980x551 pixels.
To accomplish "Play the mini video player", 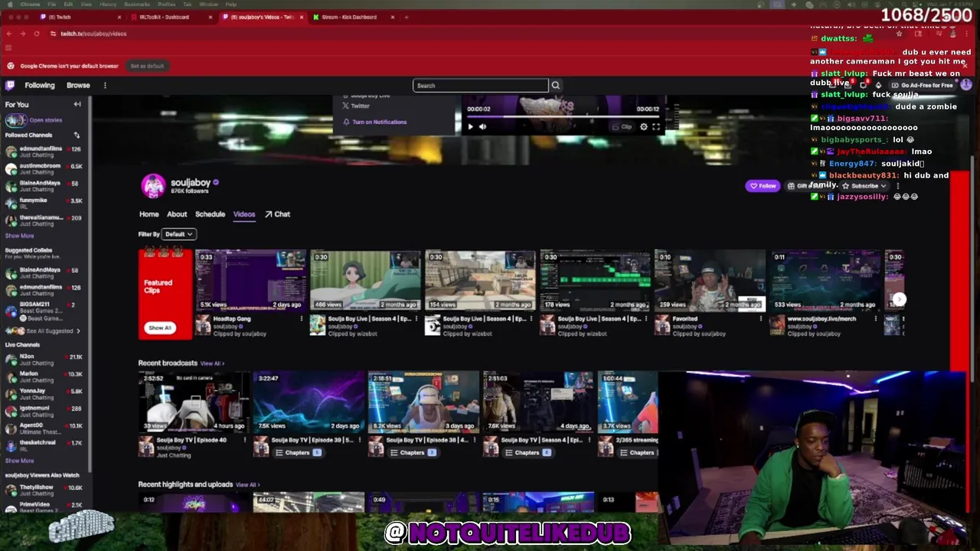I will pos(470,127).
